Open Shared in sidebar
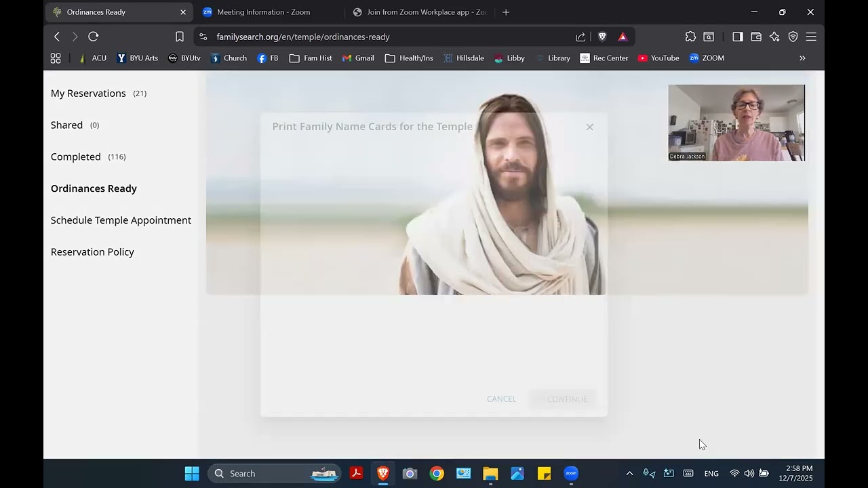This screenshot has width=868, height=488. [75, 125]
